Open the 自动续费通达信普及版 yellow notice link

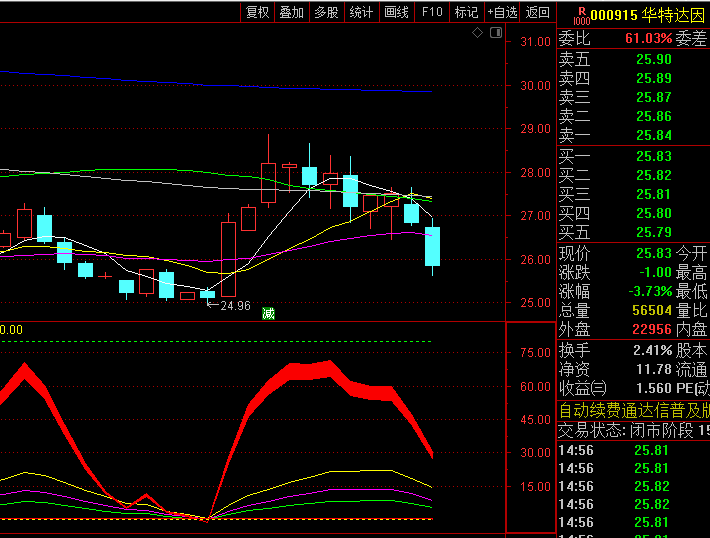(634, 411)
